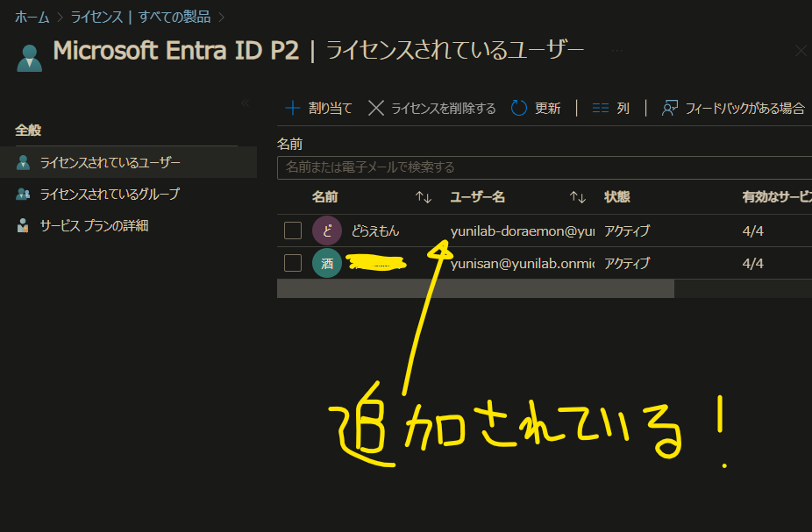Viewport: 812px width, 532px height.
Task: Click the ライセンスされているグループ sidebar icon
Action: click(21, 194)
